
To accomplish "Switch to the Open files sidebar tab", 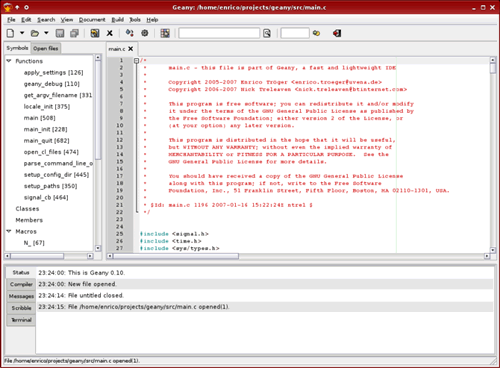I will tap(46, 48).
